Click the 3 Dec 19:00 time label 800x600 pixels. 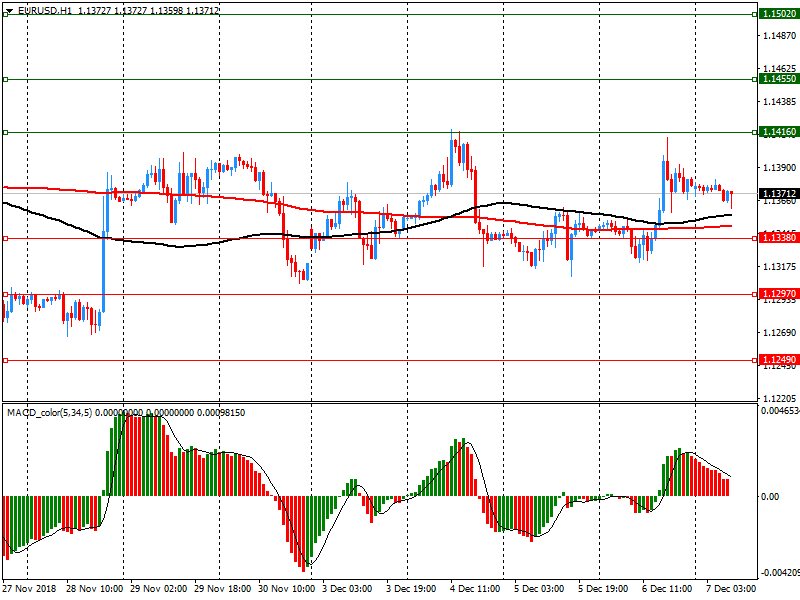point(411,588)
